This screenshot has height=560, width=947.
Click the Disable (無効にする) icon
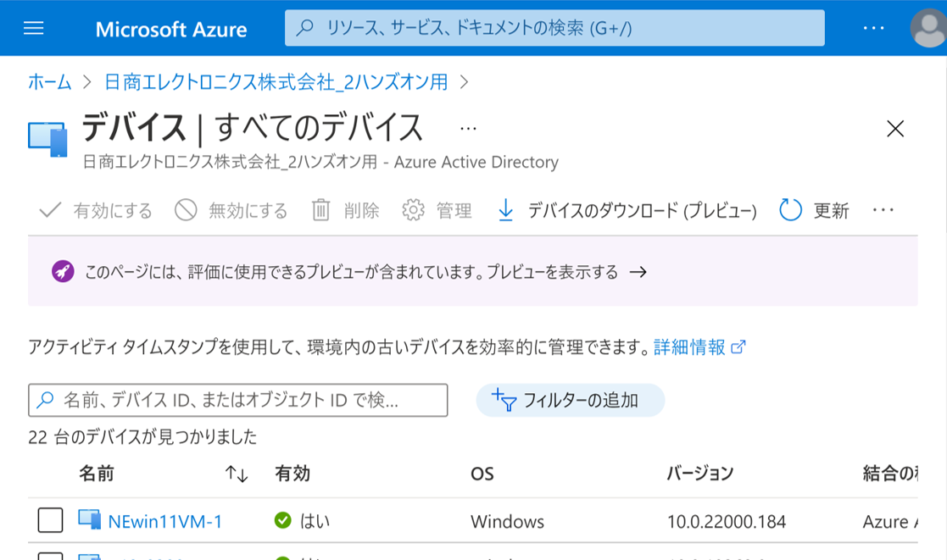186,210
